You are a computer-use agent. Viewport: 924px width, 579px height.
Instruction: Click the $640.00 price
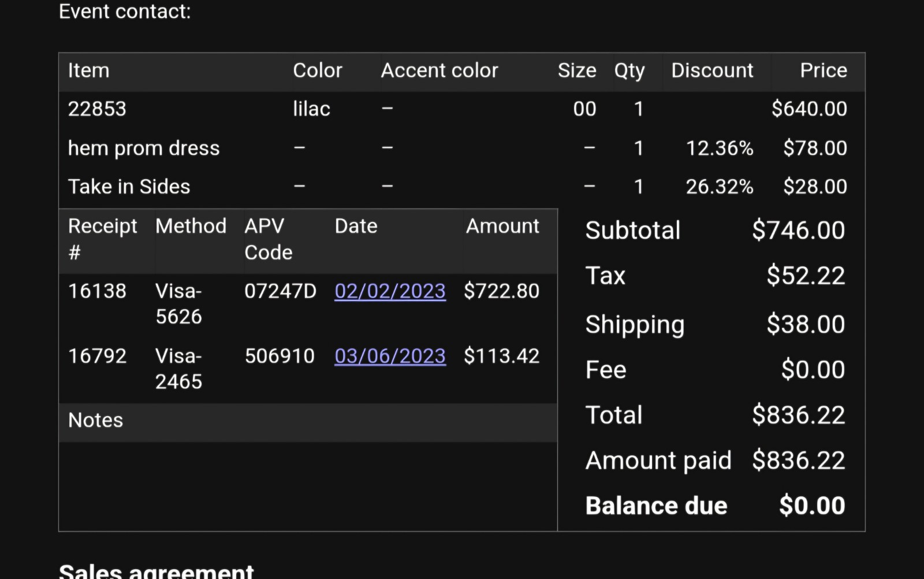coord(808,109)
